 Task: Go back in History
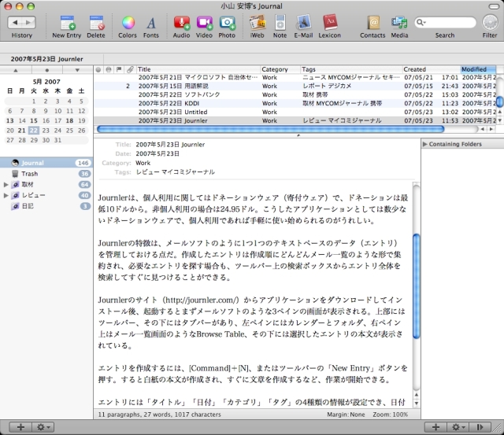click(x=14, y=23)
